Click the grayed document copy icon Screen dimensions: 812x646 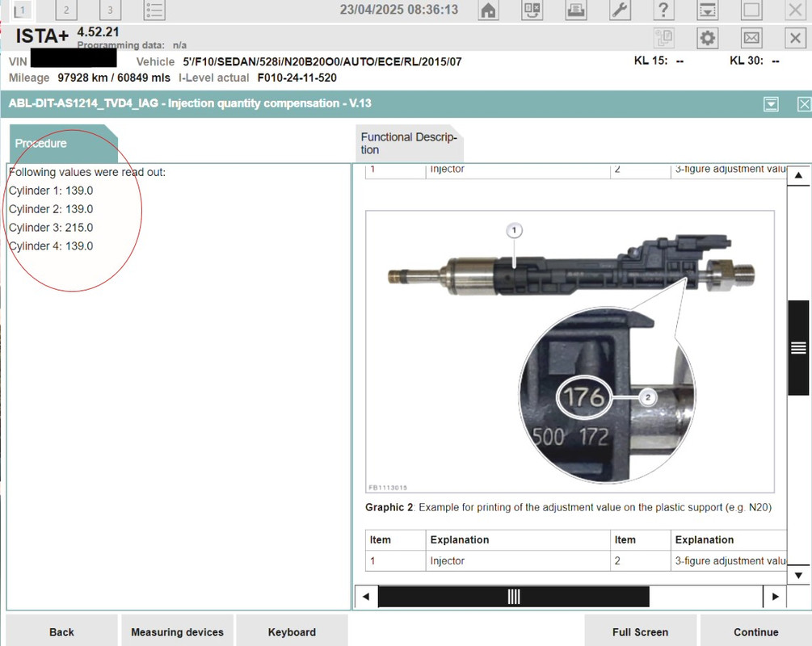click(663, 38)
